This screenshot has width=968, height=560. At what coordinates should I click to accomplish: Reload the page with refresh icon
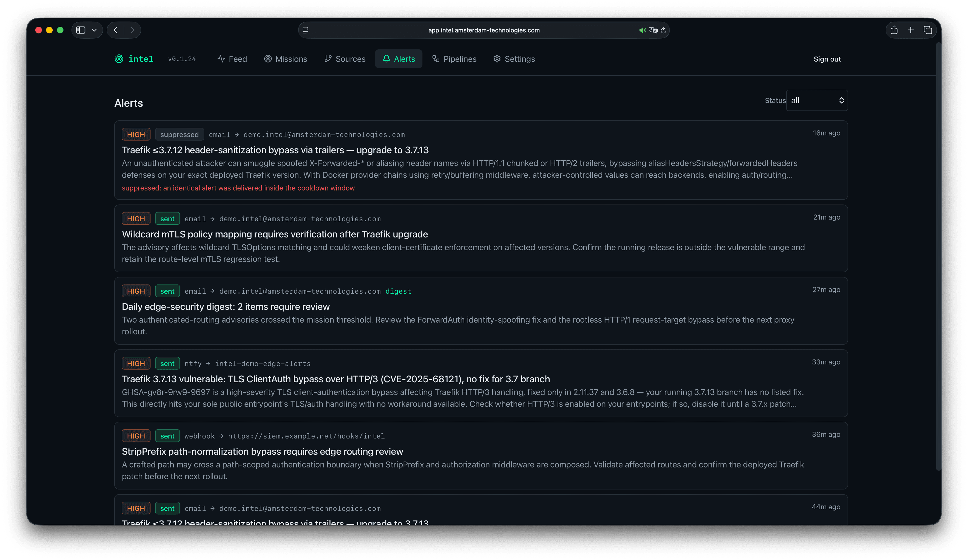tap(663, 30)
